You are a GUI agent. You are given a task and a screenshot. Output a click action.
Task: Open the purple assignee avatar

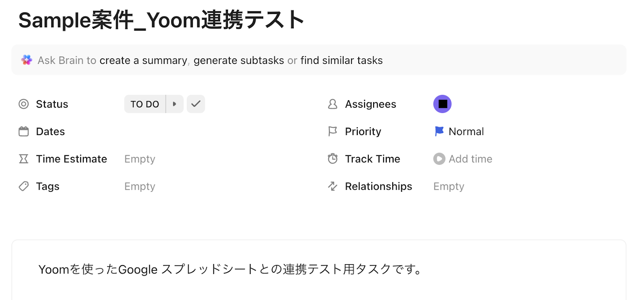point(442,104)
